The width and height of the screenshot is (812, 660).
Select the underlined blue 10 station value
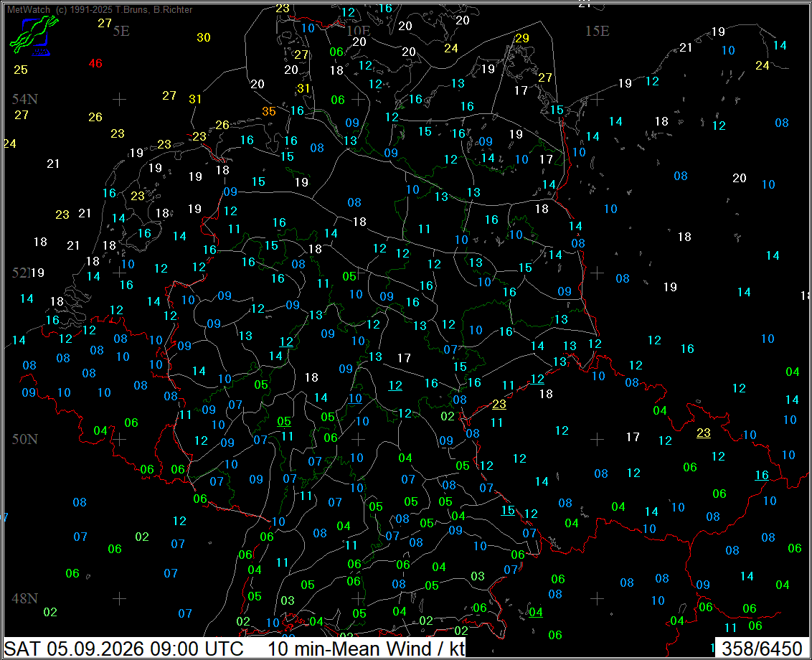click(355, 399)
